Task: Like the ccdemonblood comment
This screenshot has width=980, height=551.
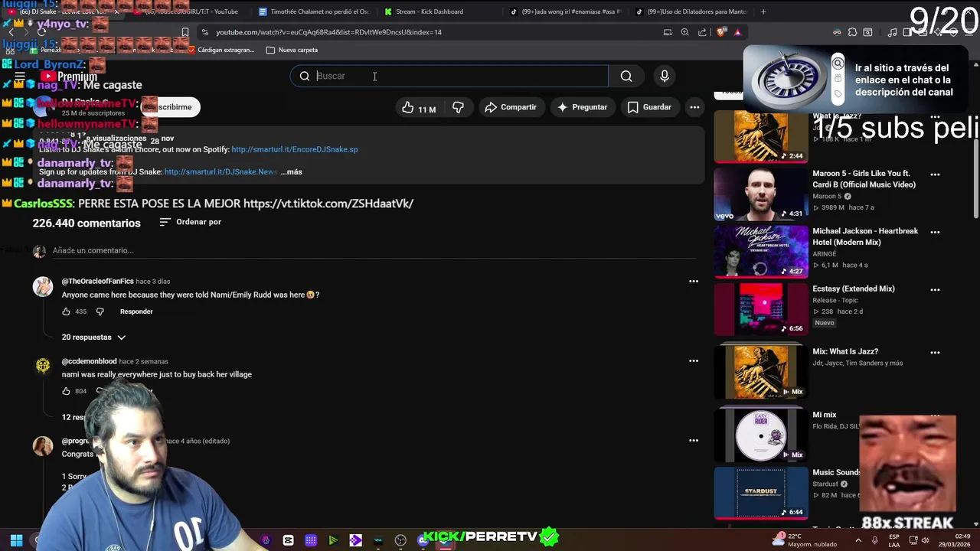Action: (x=66, y=391)
